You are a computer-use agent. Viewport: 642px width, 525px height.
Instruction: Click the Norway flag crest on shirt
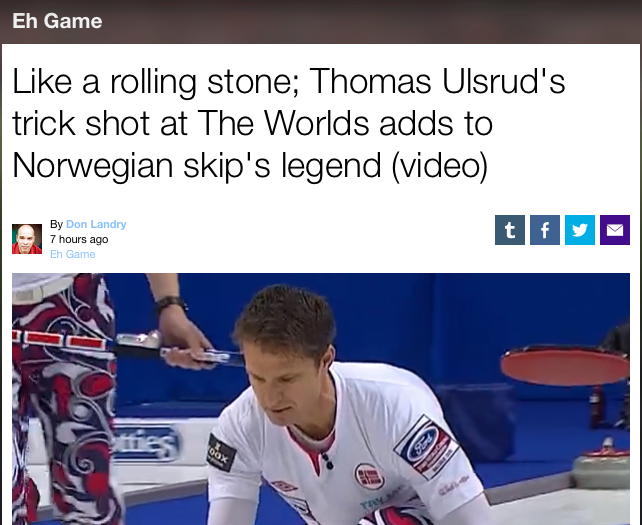pos(369,476)
